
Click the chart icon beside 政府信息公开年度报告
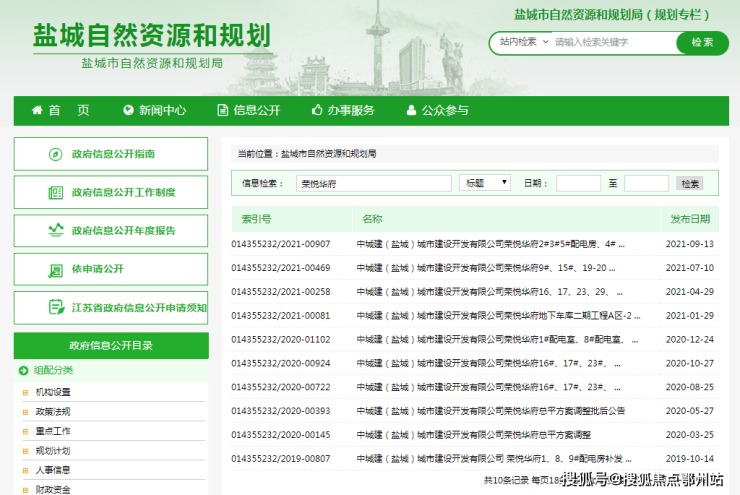coord(56,230)
